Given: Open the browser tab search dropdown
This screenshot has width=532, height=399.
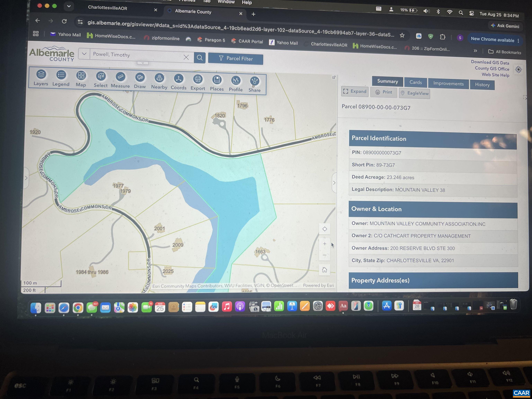Looking at the screenshot, I should click(69, 6).
